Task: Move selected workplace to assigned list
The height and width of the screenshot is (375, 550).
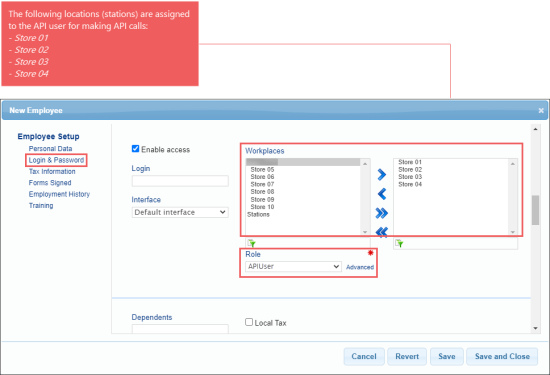Action: pyautogui.click(x=381, y=174)
